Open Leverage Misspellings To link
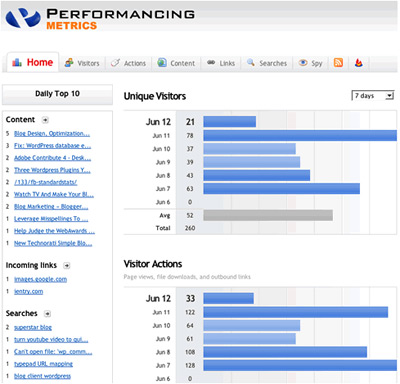This screenshot has height=384, width=400. (51, 219)
